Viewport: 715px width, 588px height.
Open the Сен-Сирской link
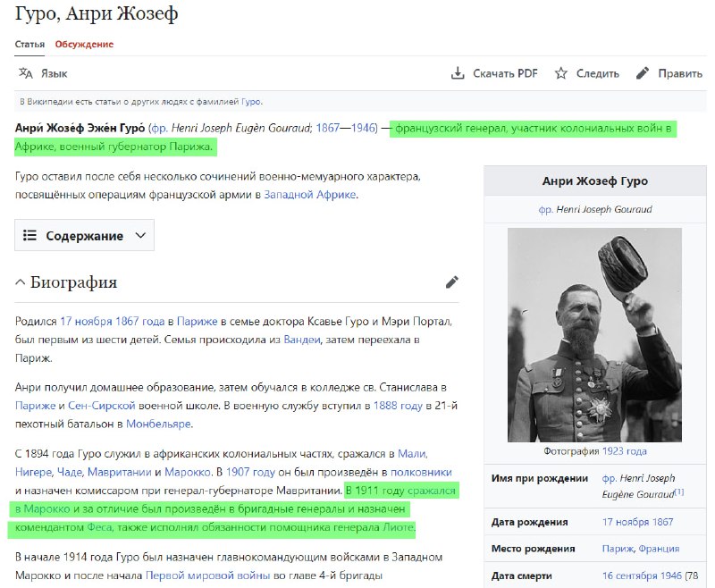[x=102, y=406]
